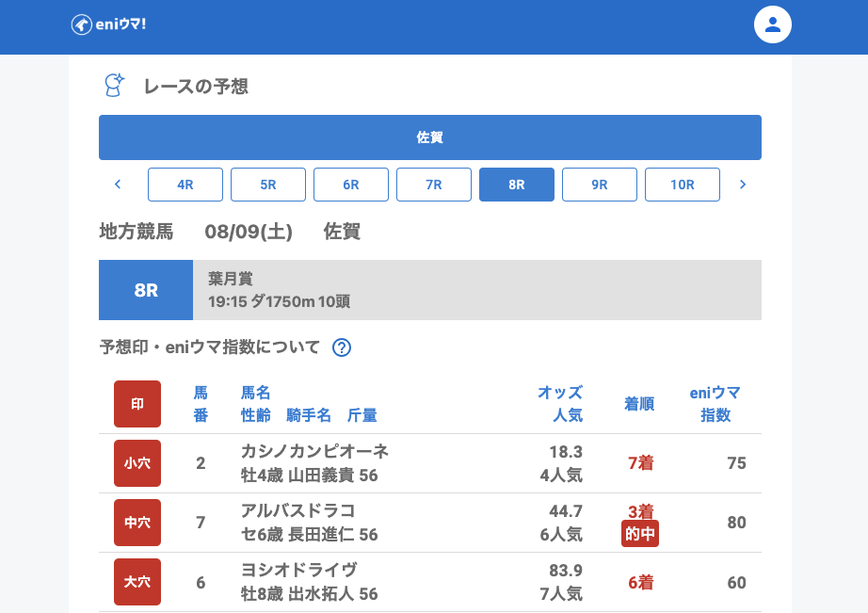Go to previous races with left chevron
Image resolution: width=868 pixels, height=613 pixels.
point(118,185)
